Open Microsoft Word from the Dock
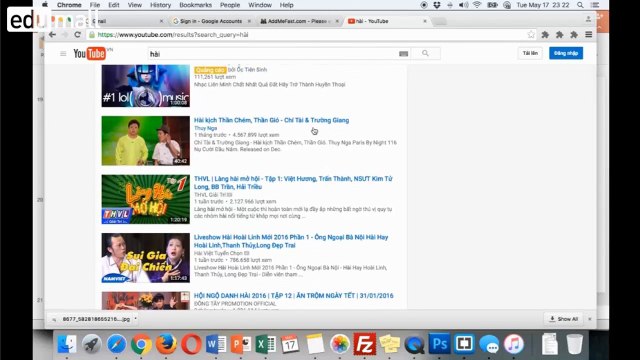Image resolution: width=640 pixels, height=360 pixels. tap(216, 344)
